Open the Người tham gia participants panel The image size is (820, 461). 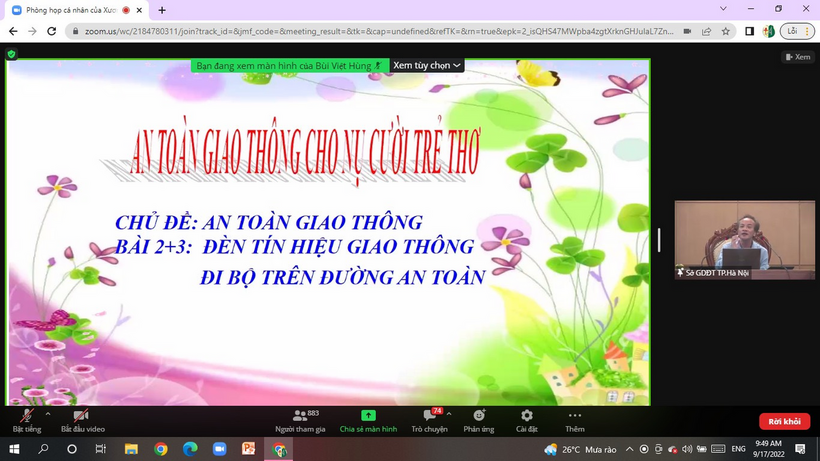[299, 419]
